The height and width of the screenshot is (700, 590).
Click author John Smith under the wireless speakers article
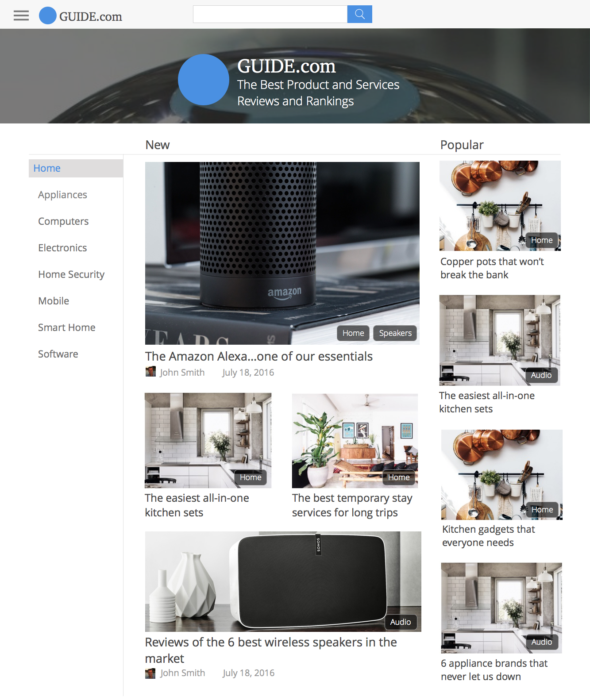click(183, 673)
